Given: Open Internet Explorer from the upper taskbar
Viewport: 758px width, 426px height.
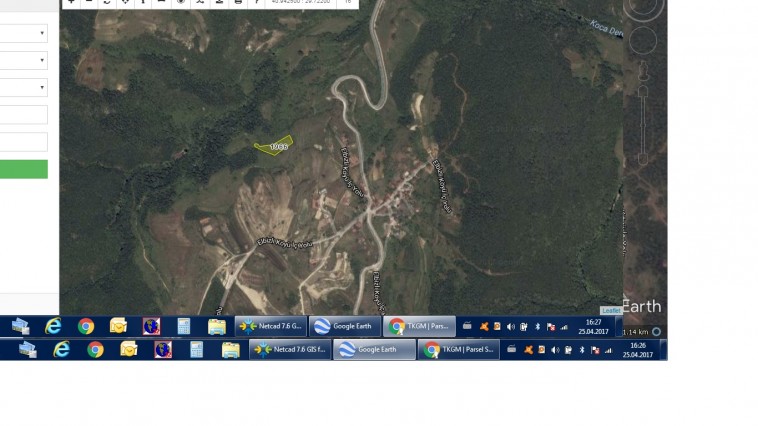Looking at the screenshot, I should click(x=53, y=326).
